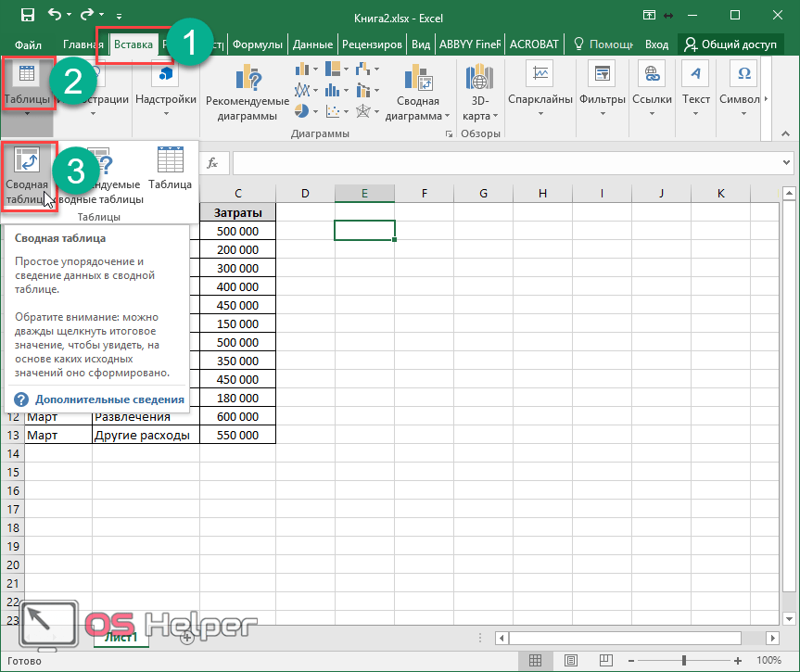This screenshot has width=800, height=672.
Task: Open the Файл menu
Action: 28,44
